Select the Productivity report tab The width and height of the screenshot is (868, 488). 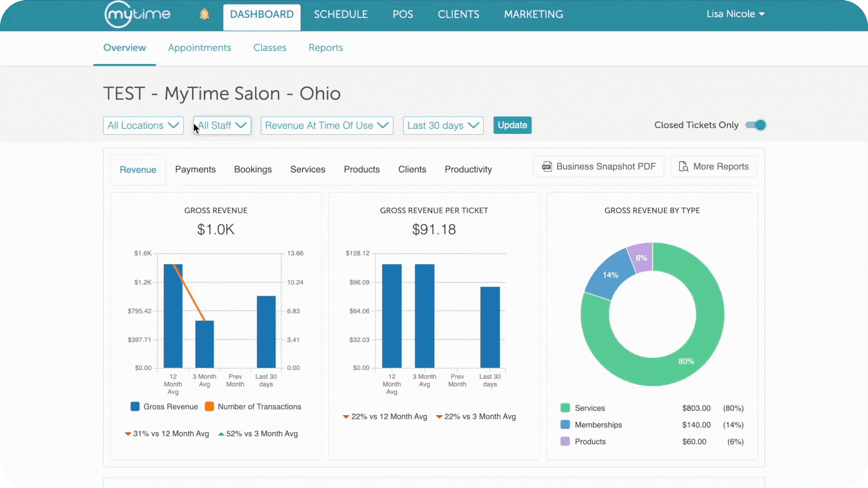click(468, 169)
